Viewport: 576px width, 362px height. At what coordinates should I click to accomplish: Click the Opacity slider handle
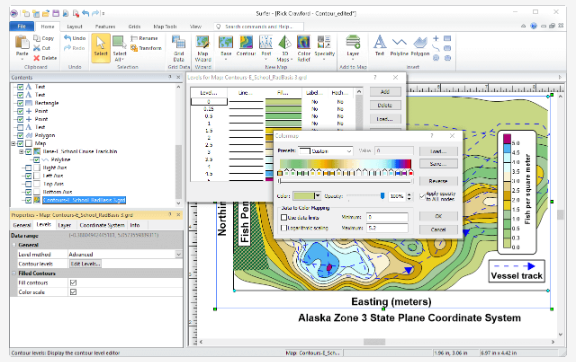[x=382, y=196]
